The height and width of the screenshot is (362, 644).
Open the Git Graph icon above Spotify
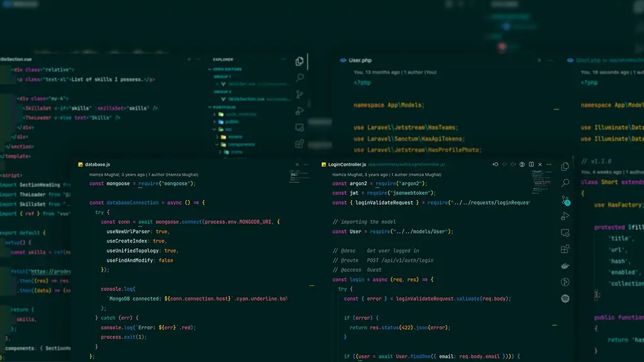[x=565, y=282]
